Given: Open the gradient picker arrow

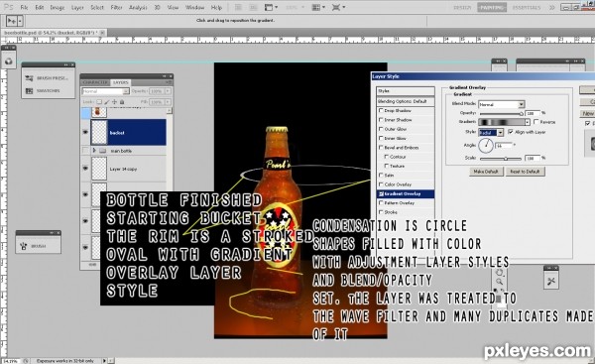Looking at the screenshot, I should point(528,122).
